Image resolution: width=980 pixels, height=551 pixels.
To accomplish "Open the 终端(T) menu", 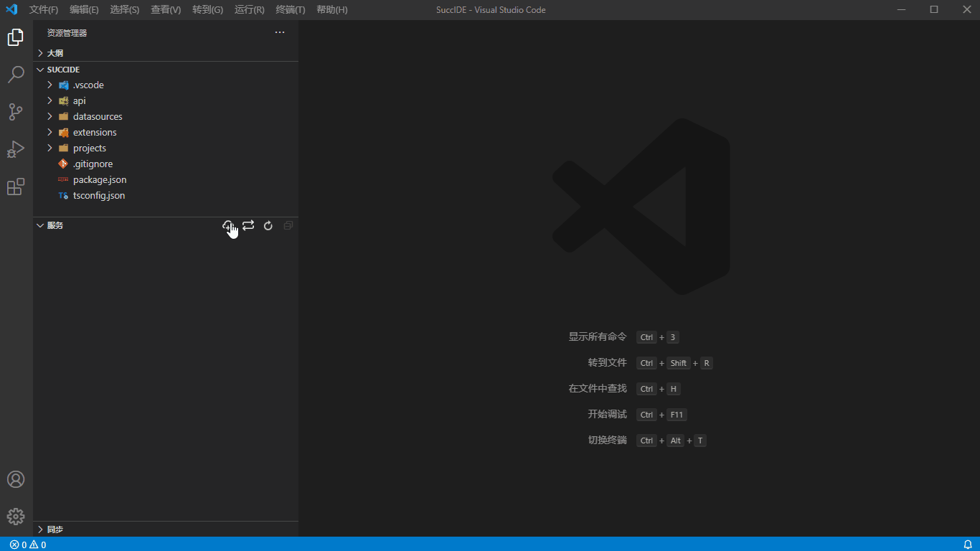I will point(291,10).
